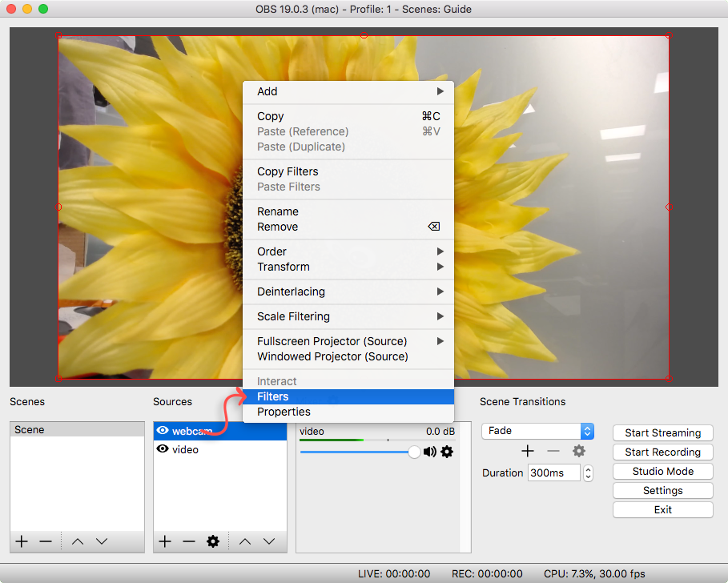Open source properties gear in Sources toolbar
728x583 pixels.
(x=213, y=541)
